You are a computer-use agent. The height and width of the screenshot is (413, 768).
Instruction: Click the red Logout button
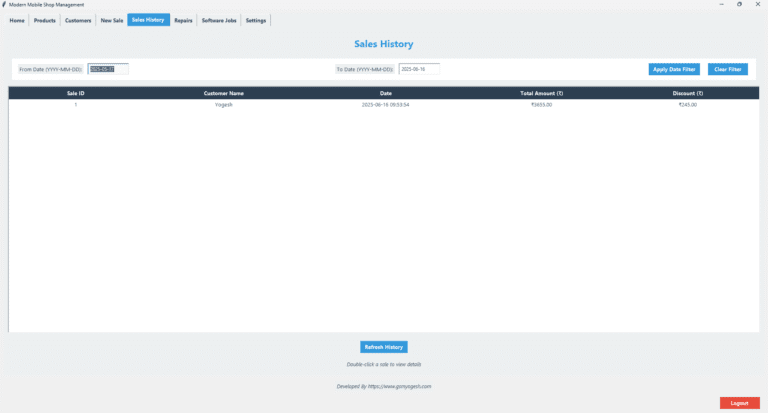tap(739, 402)
